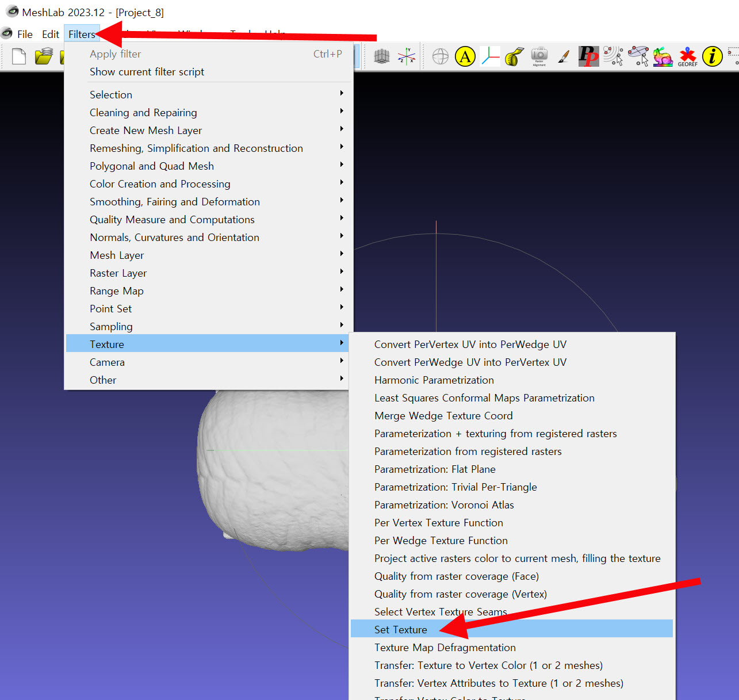The height and width of the screenshot is (700, 739).
Task: Select Parameterization + texturing from registered rasters
Action: click(512, 433)
